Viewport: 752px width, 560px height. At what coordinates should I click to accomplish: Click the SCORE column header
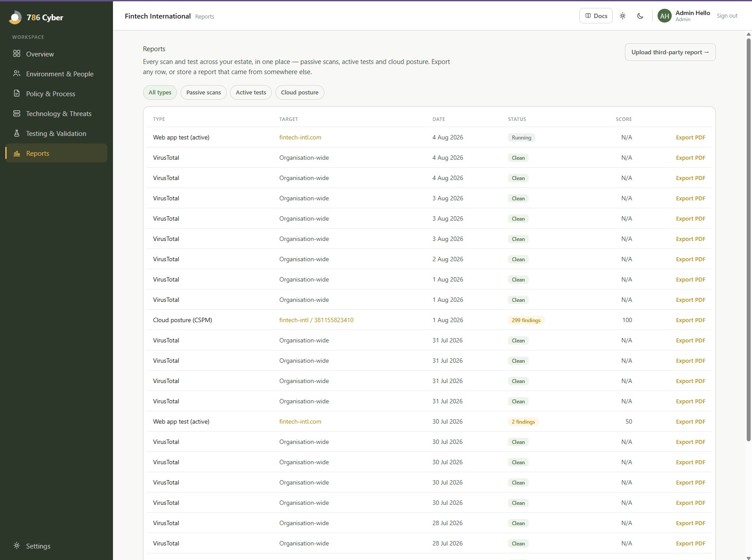coord(624,119)
